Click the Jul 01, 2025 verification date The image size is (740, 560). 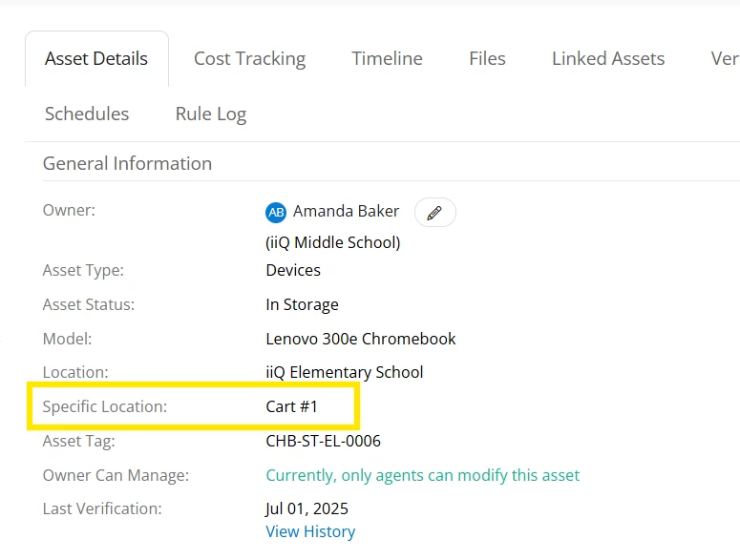click(x=307, y=509)
